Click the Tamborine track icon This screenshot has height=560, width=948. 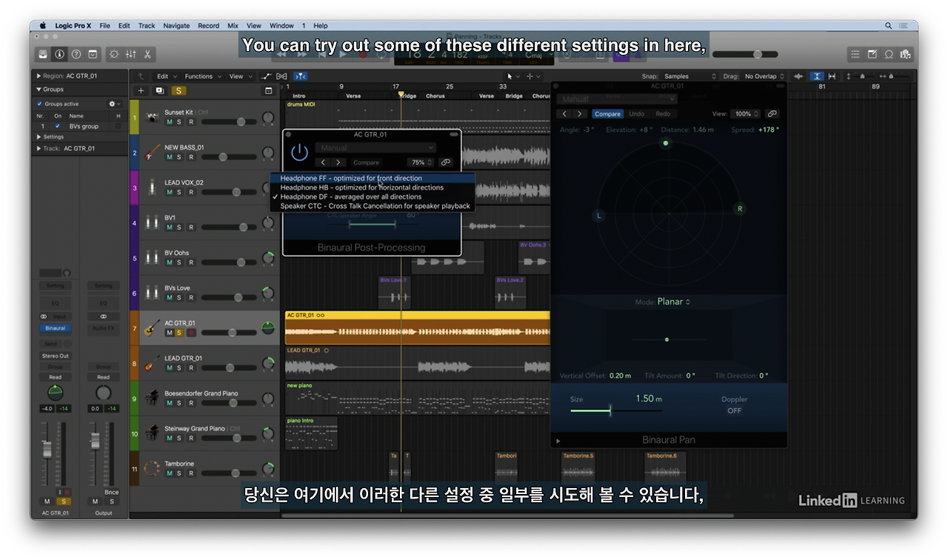[152, 468]
